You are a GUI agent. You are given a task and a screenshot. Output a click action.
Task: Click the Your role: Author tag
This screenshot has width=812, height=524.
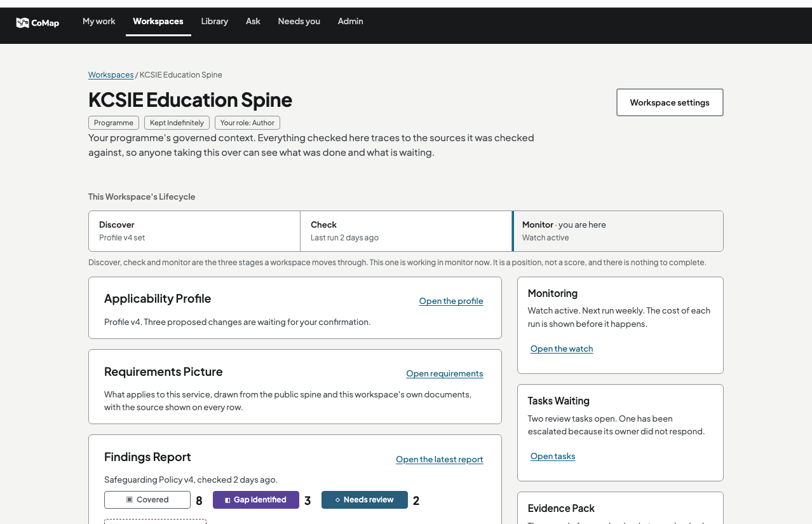click(x=247, y=123)
